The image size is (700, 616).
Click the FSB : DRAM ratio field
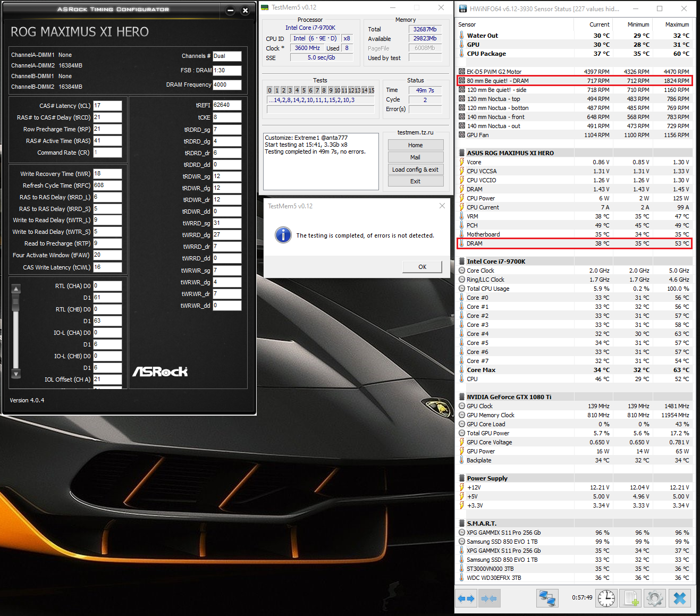click(227, 70)
